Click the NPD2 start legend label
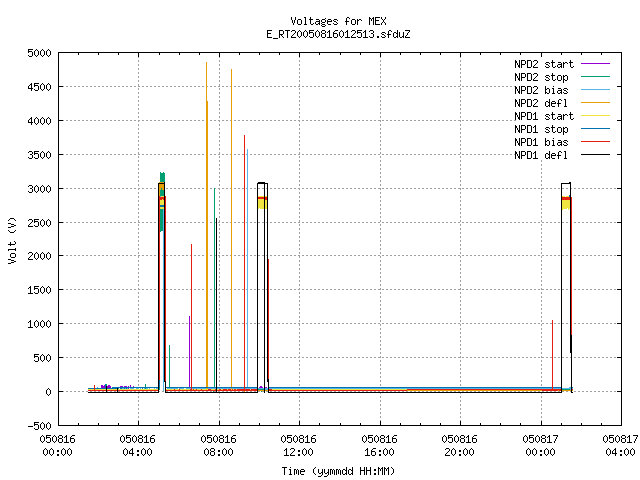Image resolution: width=640 pixels, height=480 pixels. point(544,64)
